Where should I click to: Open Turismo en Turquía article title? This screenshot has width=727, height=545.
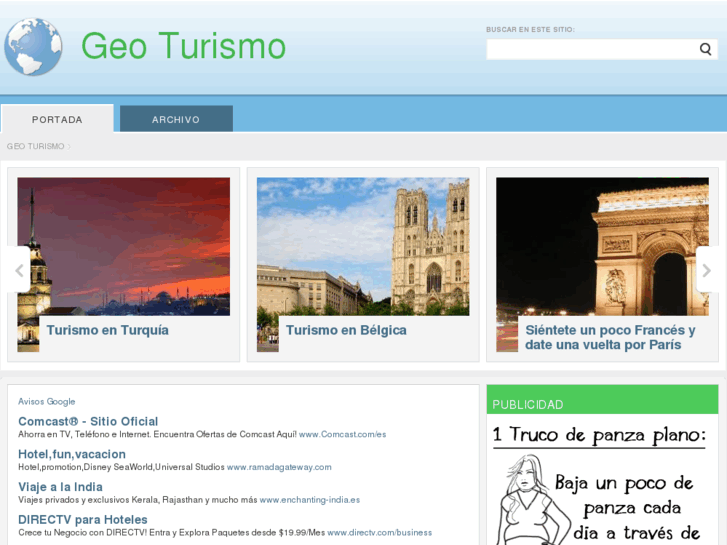(108, 330)
